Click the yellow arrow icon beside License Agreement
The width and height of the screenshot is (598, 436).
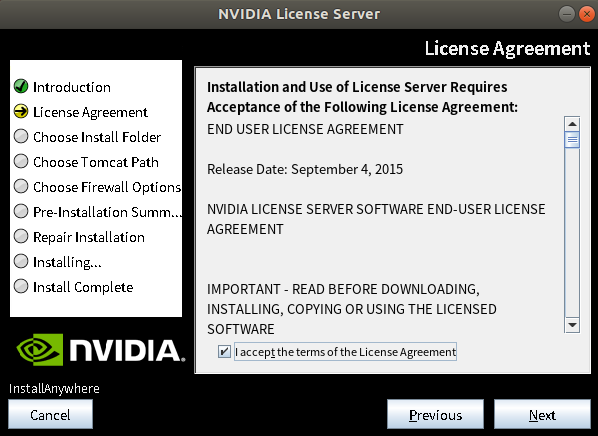point(21,111)
